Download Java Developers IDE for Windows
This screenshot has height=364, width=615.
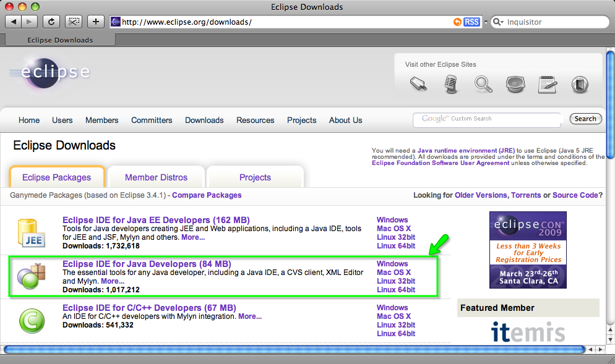coord(392,264)
